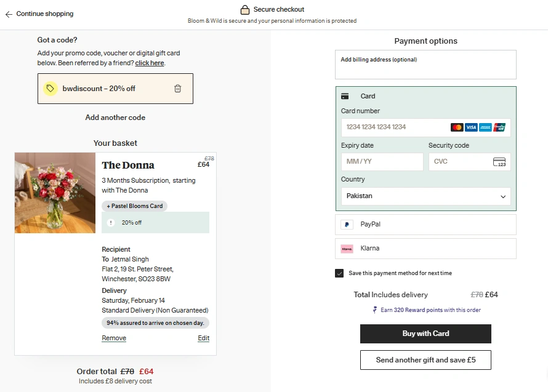Image resolution: width=548 pixels, height=392 pixels.
Task: Delete the bwdiscount promo code with trash icon
Action: coord(178,89)
